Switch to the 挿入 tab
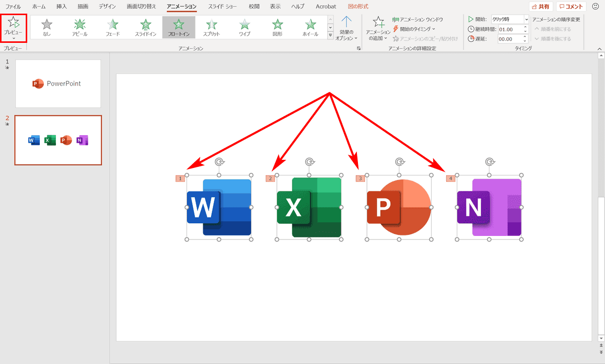The image size is (605, 364). click(62, 7)
